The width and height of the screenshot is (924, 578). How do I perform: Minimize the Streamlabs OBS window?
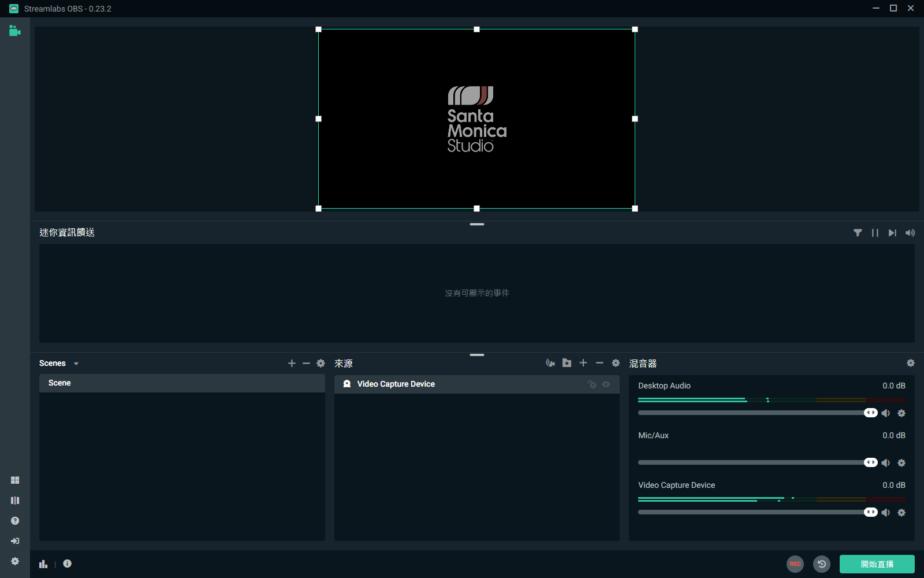pyautogui.click(x=876, y=8)
